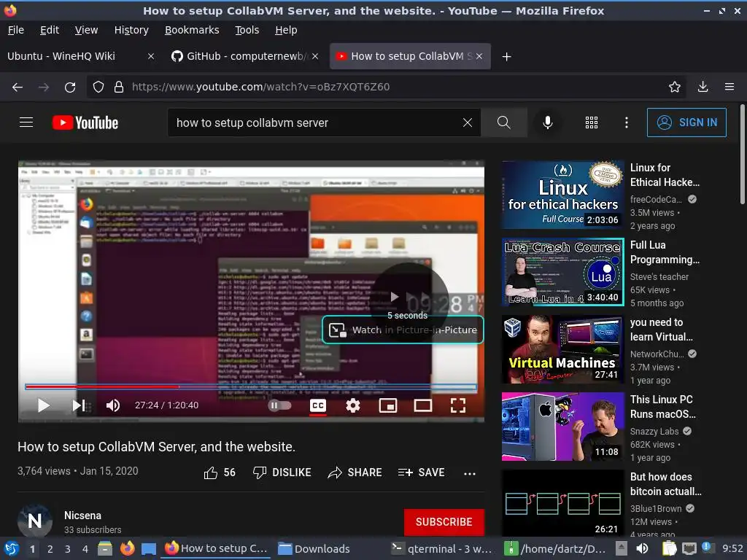The width and height of the screenshot is (747, 560).
Task: Open clipboard manager tray icon
Action: click(x=670, y=548)
